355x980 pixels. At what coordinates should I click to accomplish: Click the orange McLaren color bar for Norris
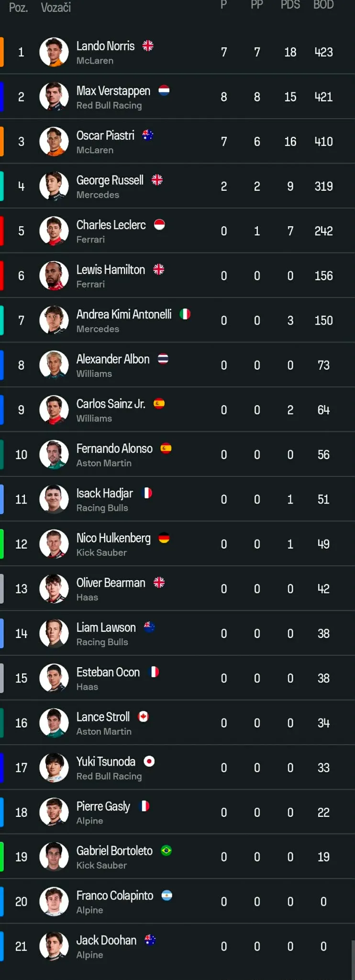(2, 52)
